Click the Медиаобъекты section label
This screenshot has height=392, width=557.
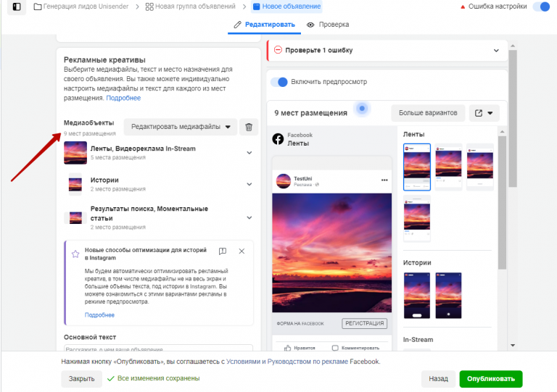(88, 122)
